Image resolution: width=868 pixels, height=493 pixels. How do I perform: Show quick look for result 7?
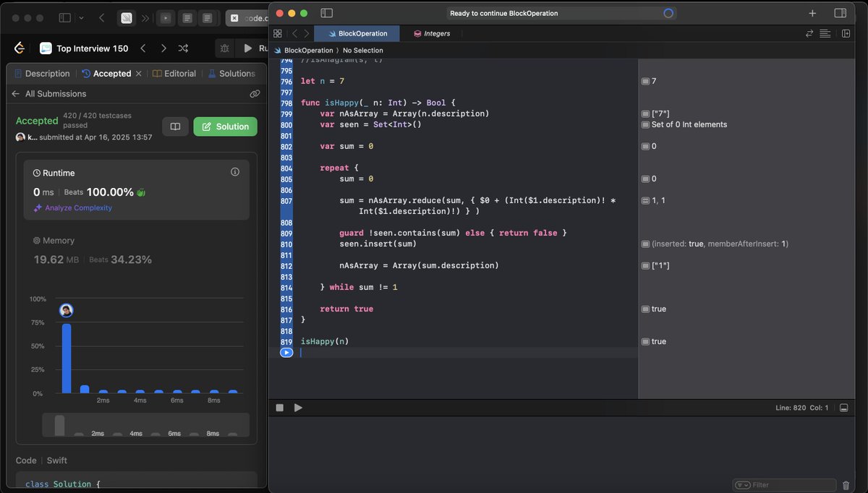[x=645, y=81]
